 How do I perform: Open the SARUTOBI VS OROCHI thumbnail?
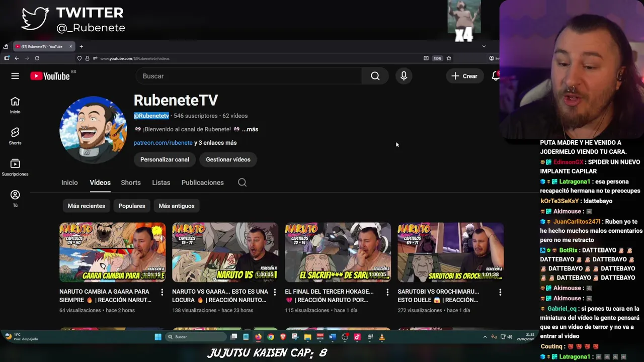click(x=450, y=252)
